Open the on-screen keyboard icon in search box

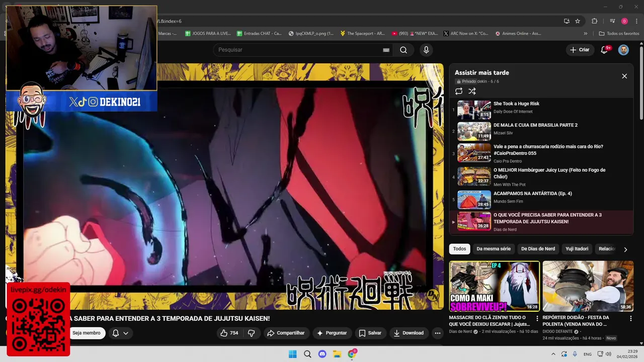(x=386, y=50)
